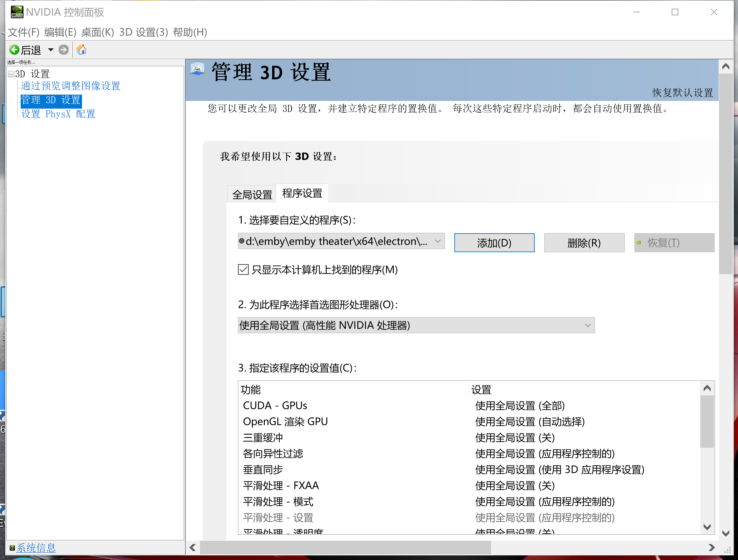Image resolution: width=738 pixels, height=560 pixels.
Task: Click horizontal scrollbar right arrow
Action: (711, 548)
